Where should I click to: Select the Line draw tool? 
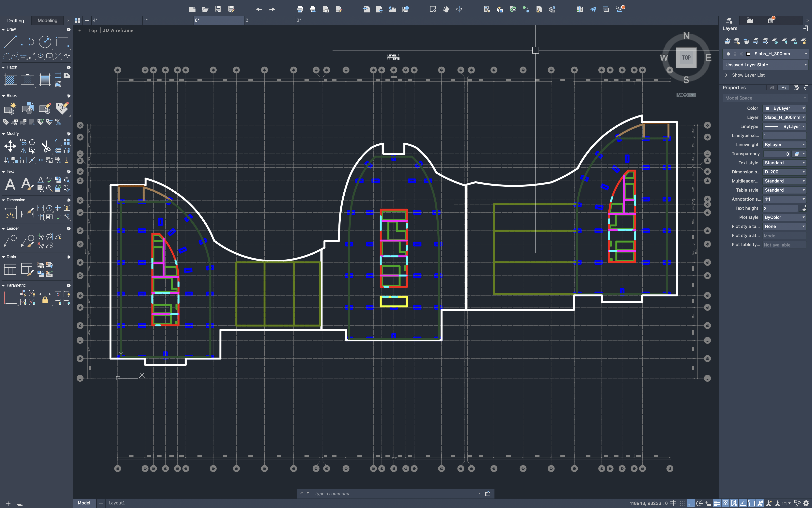10,42
